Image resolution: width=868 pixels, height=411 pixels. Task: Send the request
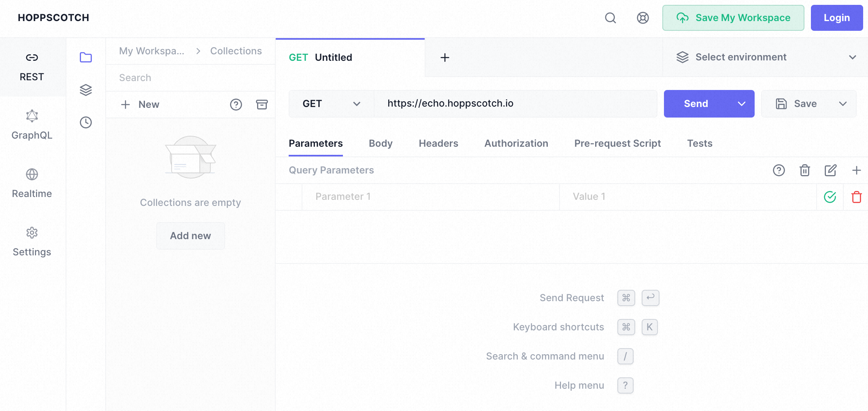click(x=696, y=104)
